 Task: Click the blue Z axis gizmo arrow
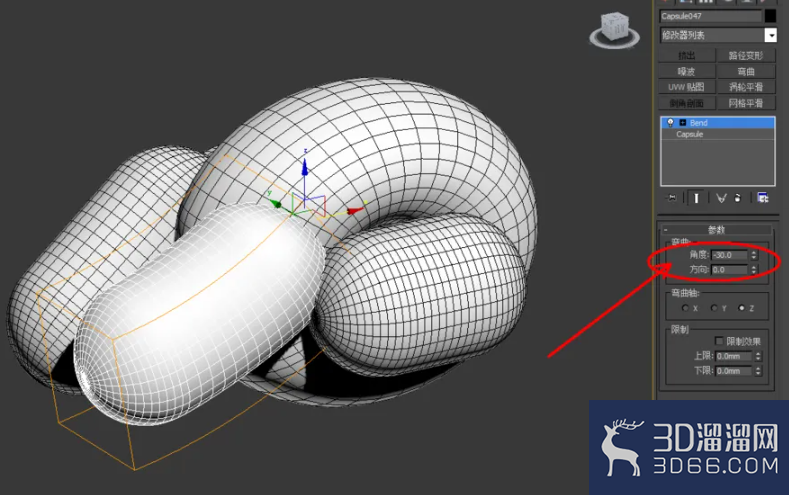click(304, 166)
